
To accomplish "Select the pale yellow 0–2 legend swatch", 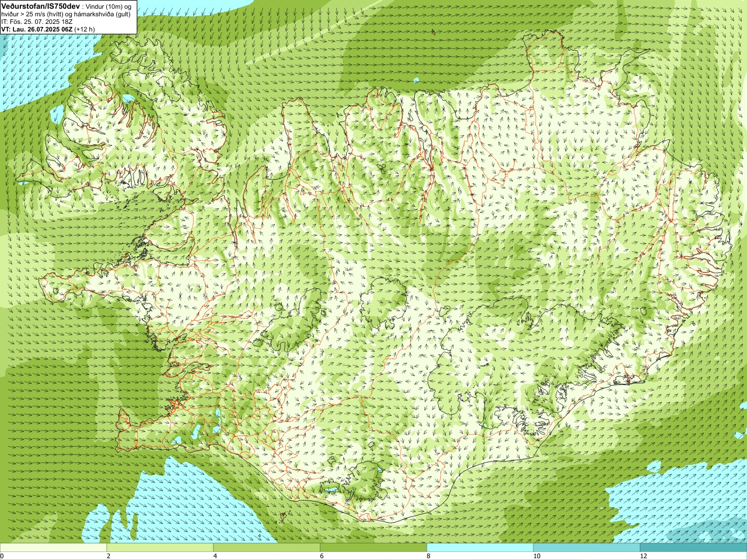I will 54,548.
